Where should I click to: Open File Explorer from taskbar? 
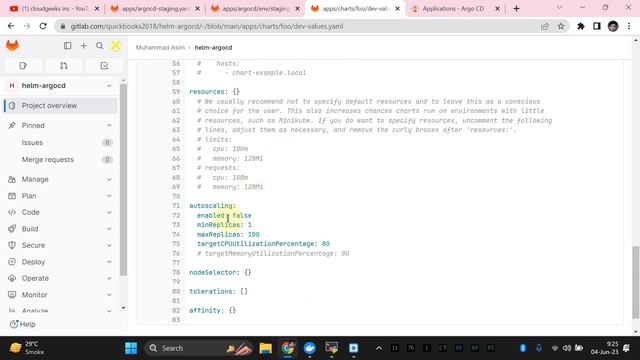pyautogui.click(x=266, y=348)
